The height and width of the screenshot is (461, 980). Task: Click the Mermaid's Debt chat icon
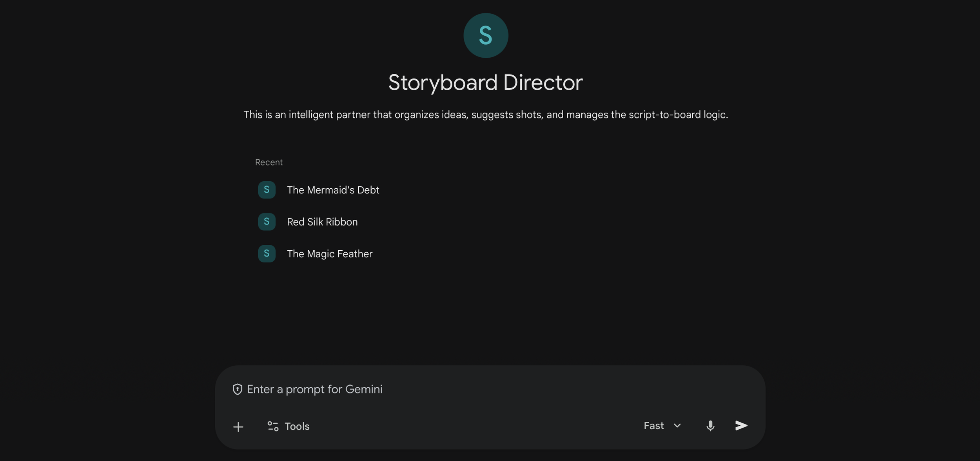pos(267,190)
